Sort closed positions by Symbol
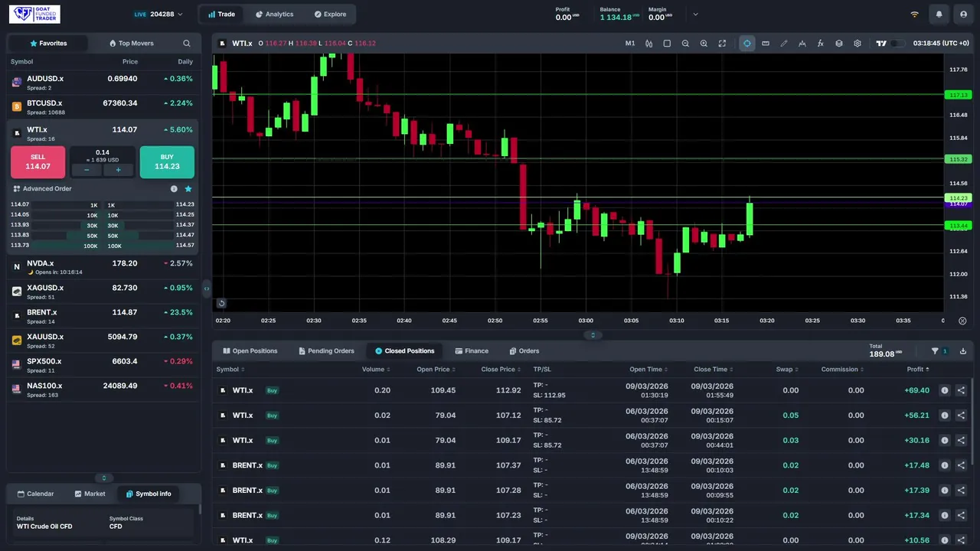The height and width of the screenshot is (551, 980). pos(230,370)
